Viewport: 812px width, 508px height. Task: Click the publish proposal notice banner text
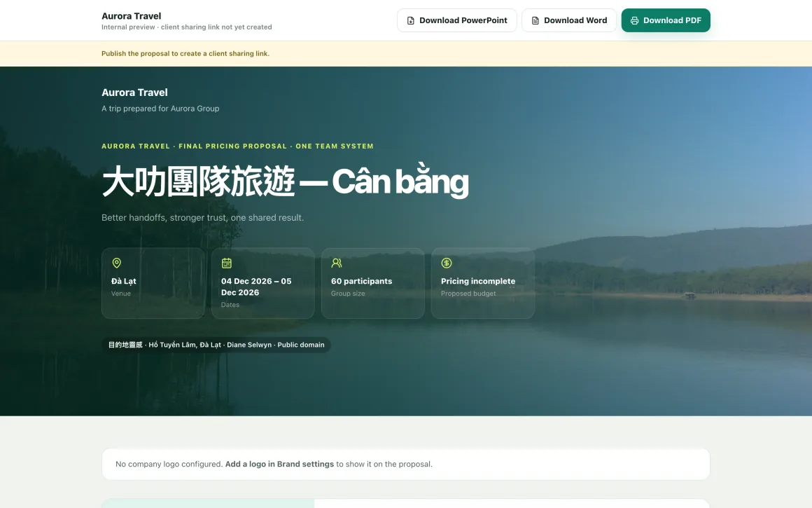(185, 53)
